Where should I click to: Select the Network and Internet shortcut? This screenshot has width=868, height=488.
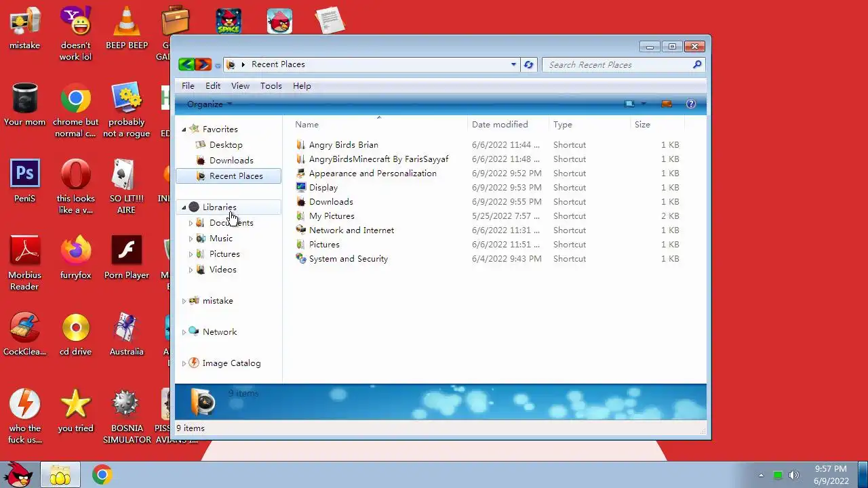[351, 230]
